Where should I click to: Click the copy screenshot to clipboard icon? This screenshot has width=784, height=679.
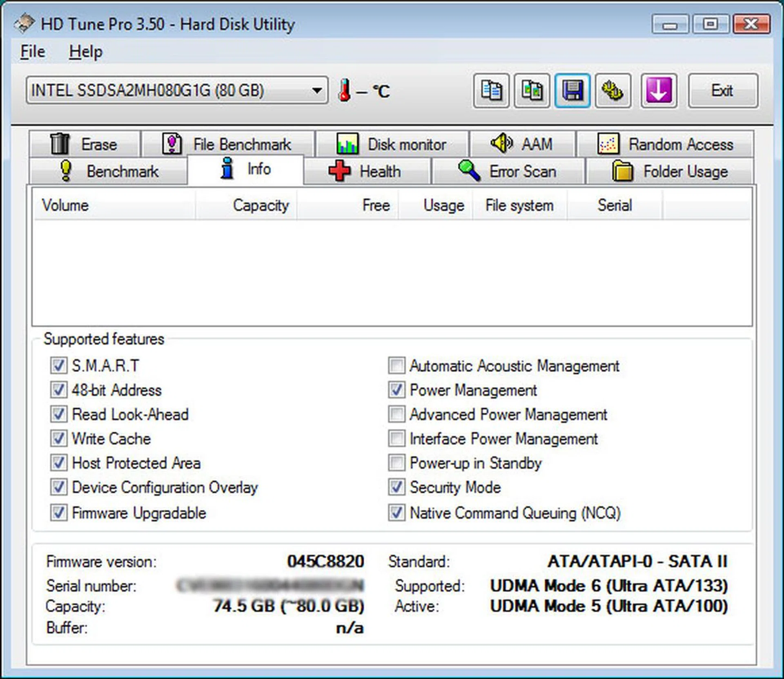click(x=532, y=91)
